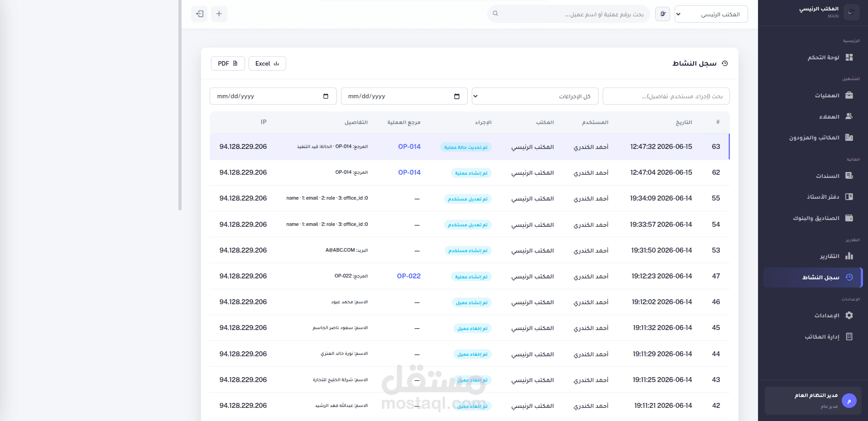868x421 pixels.
Task: Open OP-022 reference link in row 47
Action: click(409, 276)
